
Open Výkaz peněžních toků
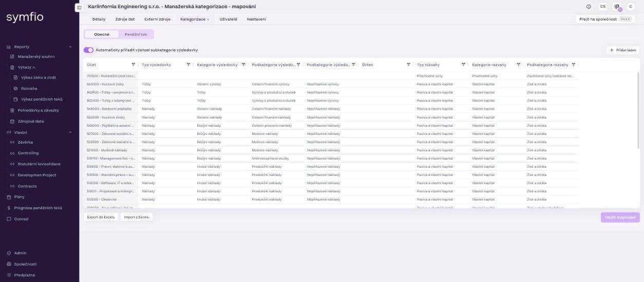[41, 99]
